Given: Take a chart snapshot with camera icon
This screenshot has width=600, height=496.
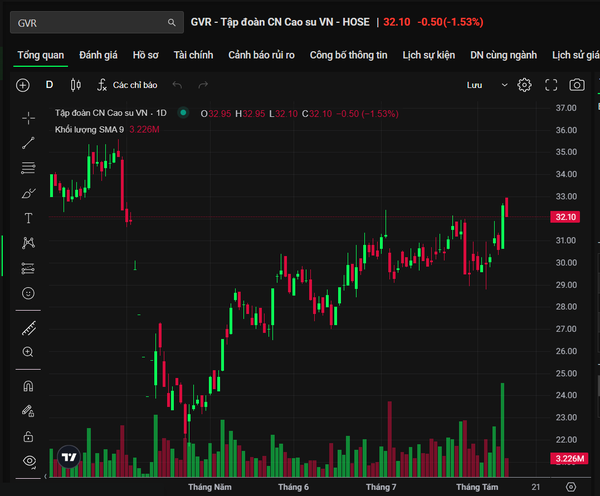Looking at the screenshot, I should pyautogui.click(x=577, y=85).
